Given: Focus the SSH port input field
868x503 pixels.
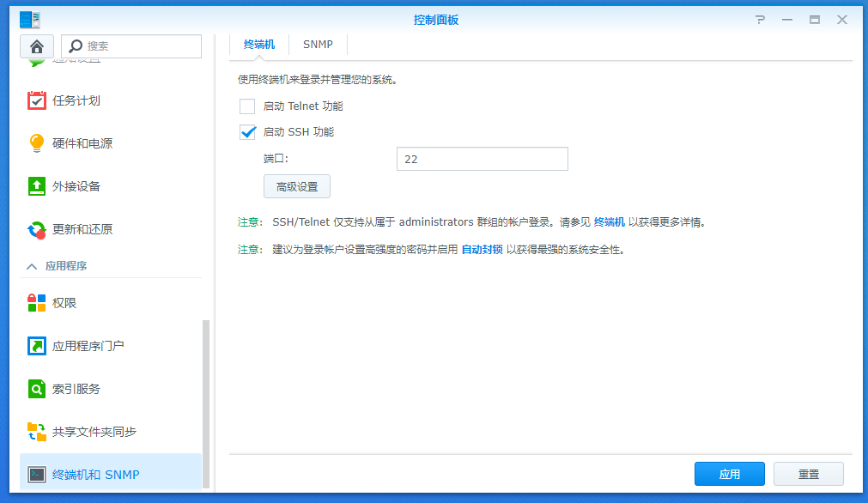Looking at the screenshot, I should [x=483, y=159].
